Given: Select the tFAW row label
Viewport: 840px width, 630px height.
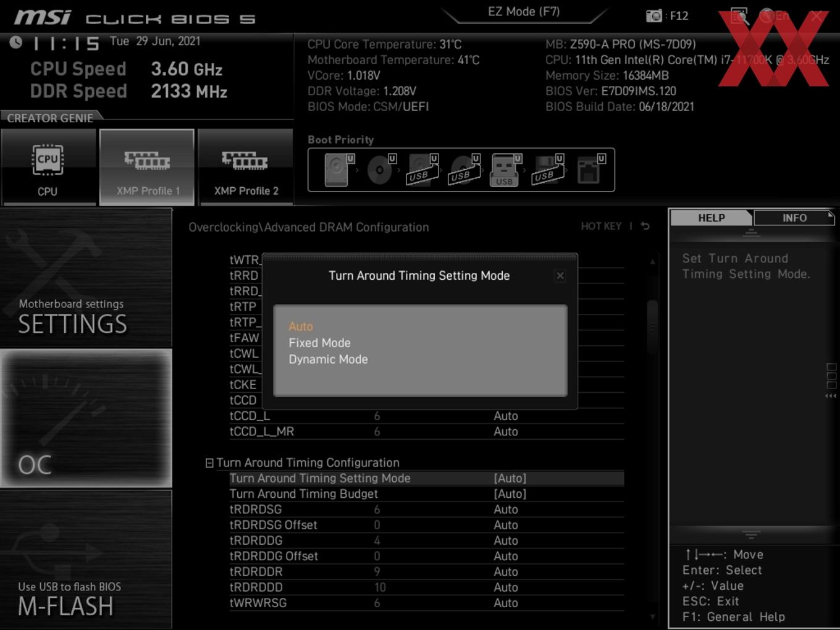Looking at the screenshot, I should [244, 338].
